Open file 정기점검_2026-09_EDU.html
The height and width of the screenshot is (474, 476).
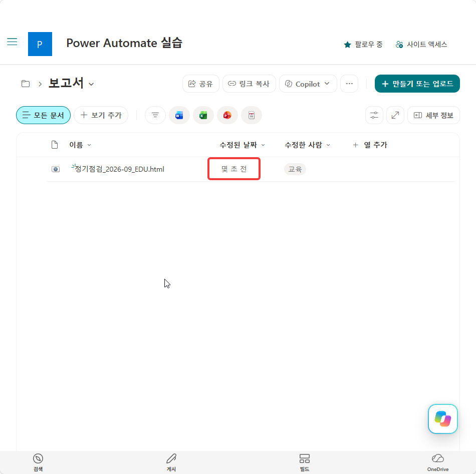click(119, 169)
